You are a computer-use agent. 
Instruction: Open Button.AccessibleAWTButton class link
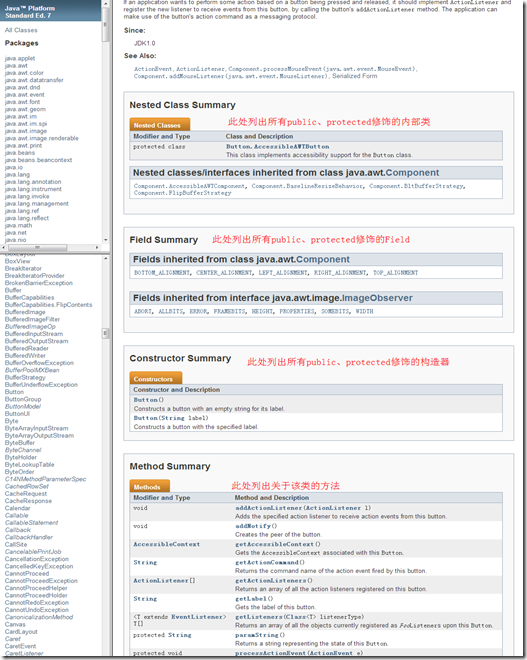[x=277, y=146]
